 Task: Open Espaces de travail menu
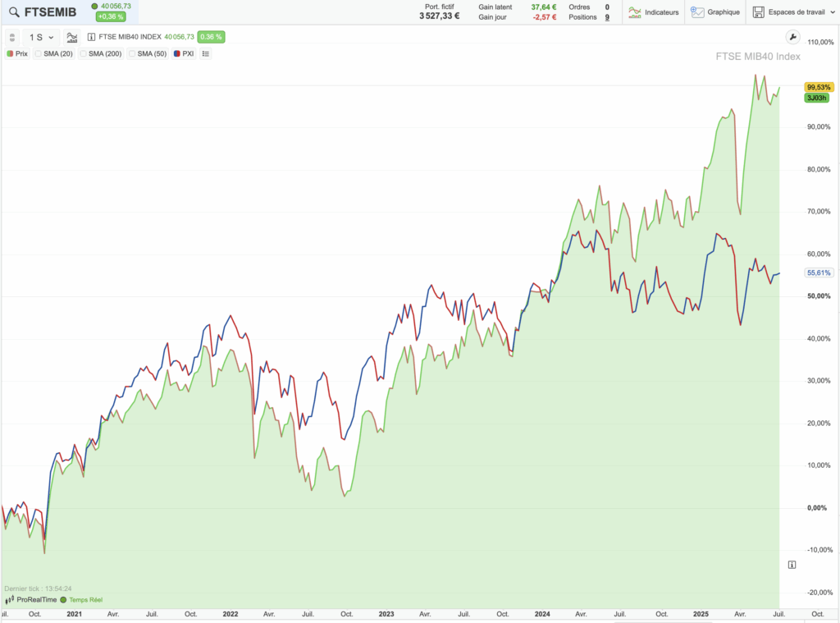794,11
